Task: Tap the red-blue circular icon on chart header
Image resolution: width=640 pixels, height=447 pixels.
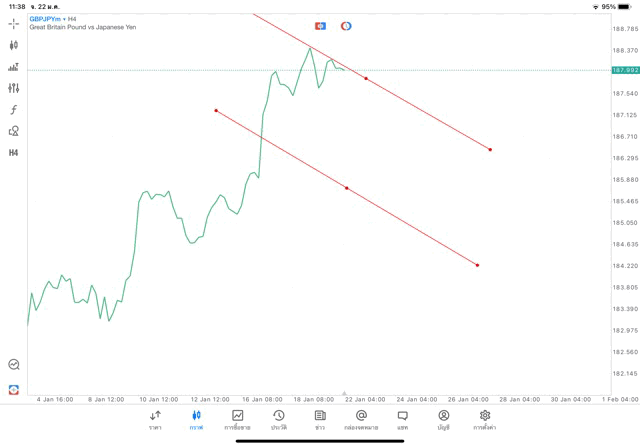Action: click(x=346, y=26)
